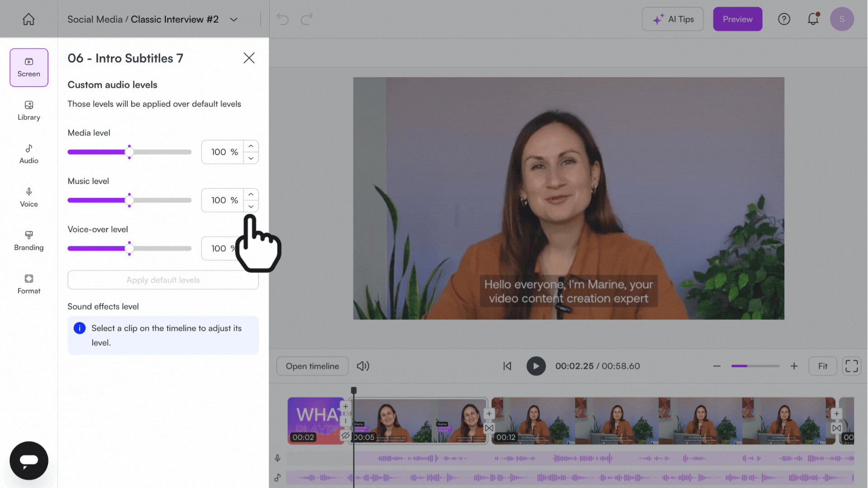Skip to the start of video
This screenshot has width=868, height=488.
507,366
